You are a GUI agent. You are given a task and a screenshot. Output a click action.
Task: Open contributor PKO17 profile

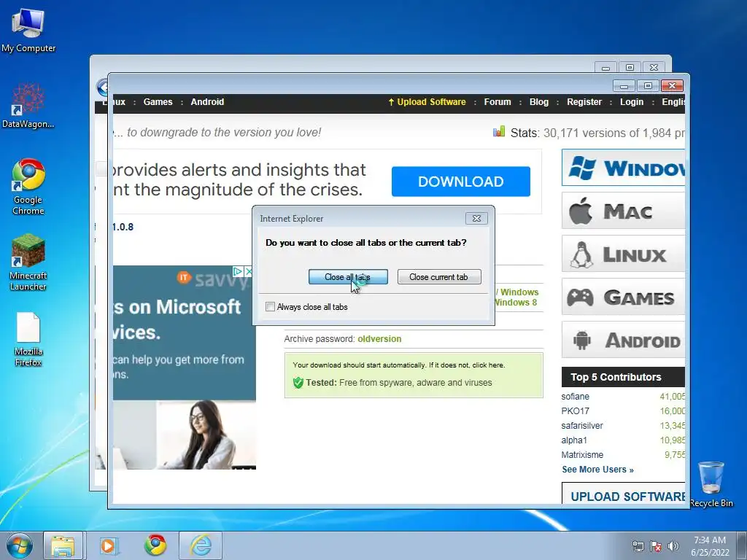575,411
